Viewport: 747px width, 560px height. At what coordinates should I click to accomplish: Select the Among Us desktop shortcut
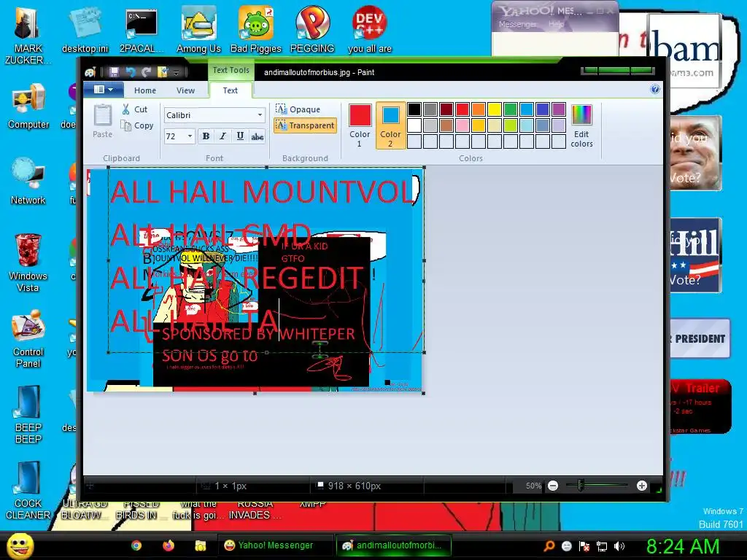click(198, 29)
